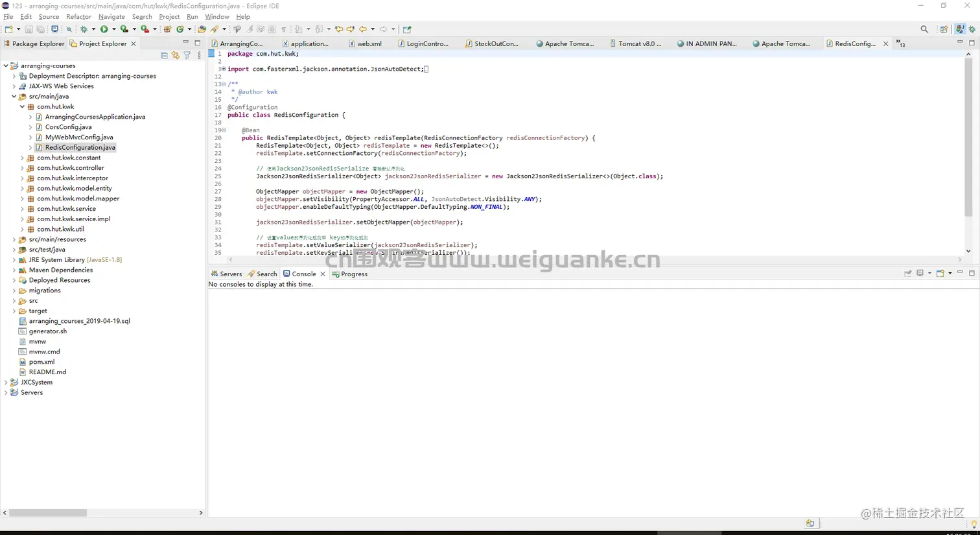
Task: Maximize the Console view panel
Action: click(x=972, y=273)
